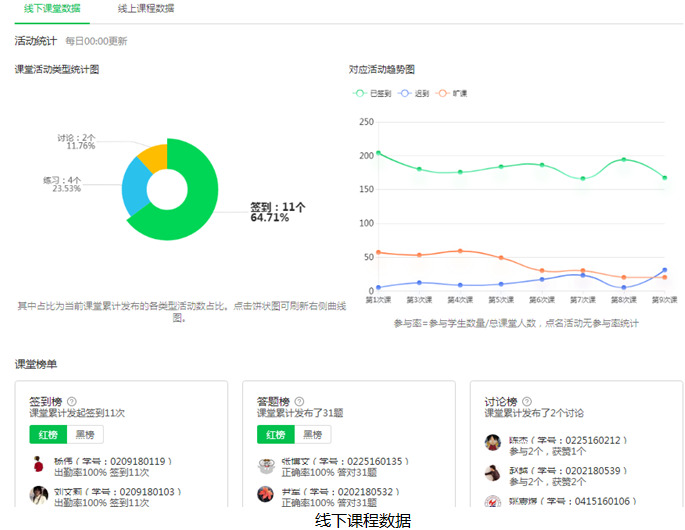Select 红榜 in the 答题榜 card
Screen dimensions: 685x530
(276, 434)
